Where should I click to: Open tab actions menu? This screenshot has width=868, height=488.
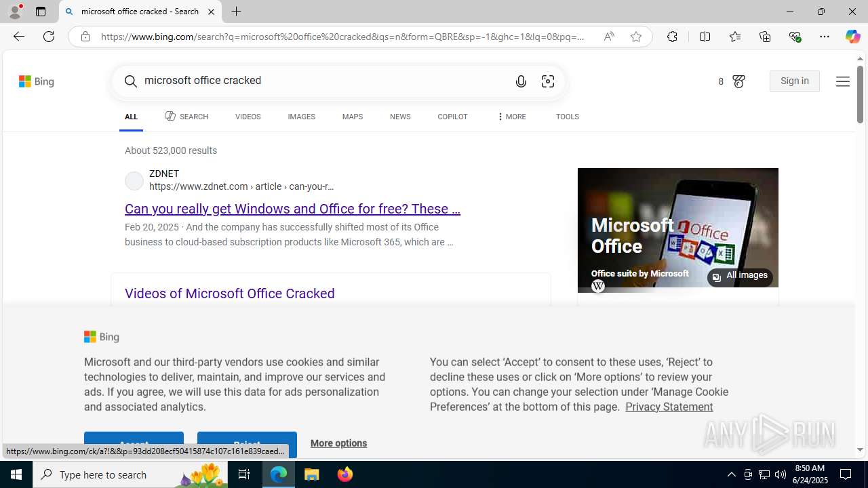pos(40,12)
